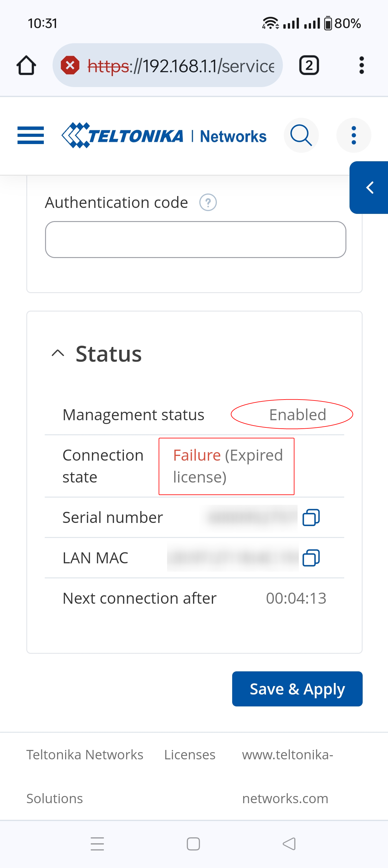The image size is (388, 868).
Task: Focus the Authentication code input field
Action: click(196, 240)
